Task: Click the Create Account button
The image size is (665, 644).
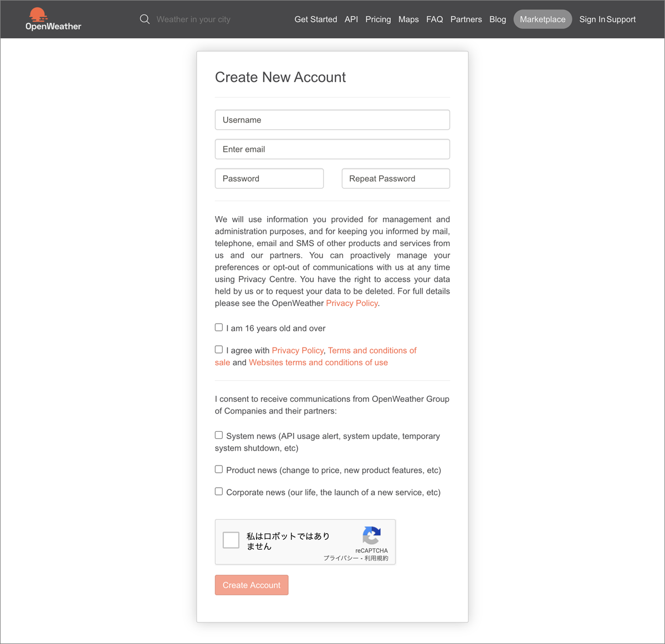Action: 252,585
